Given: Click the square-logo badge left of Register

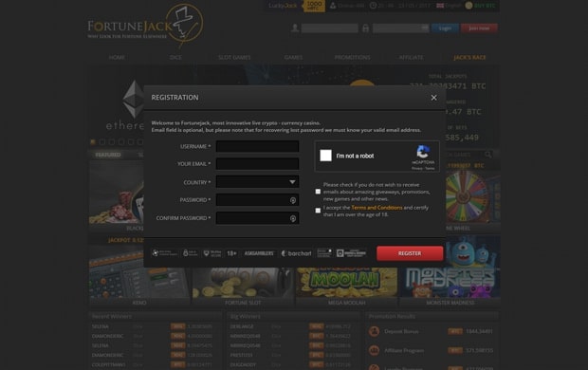Looking at the screenshot, I should (351, 253).
